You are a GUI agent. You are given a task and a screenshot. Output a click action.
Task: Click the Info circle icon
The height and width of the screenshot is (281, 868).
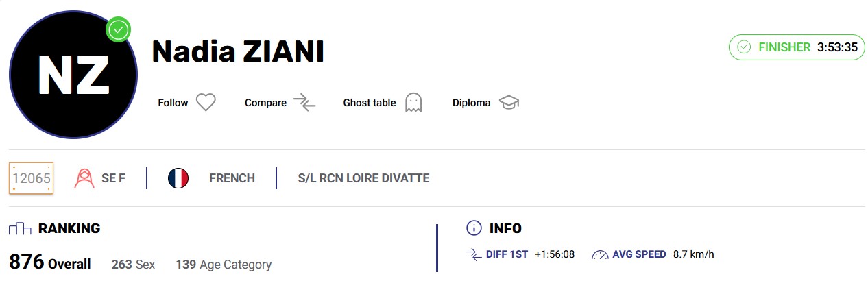(474, 228)
